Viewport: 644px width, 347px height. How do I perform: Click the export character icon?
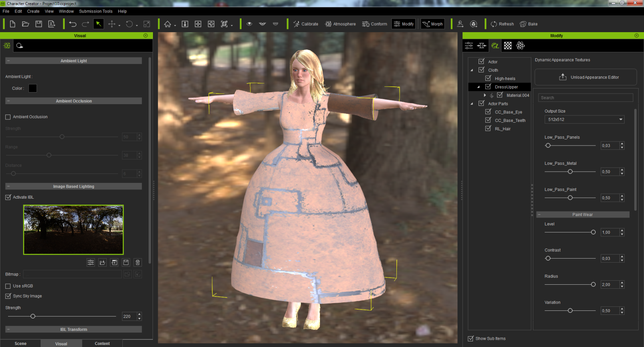(x=52, y=24)
